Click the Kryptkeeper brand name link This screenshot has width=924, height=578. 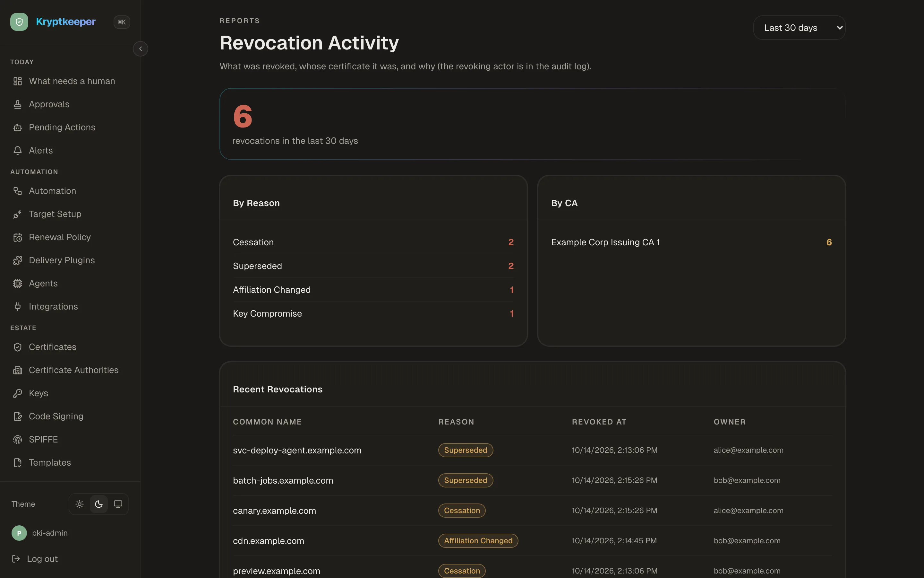66,22
